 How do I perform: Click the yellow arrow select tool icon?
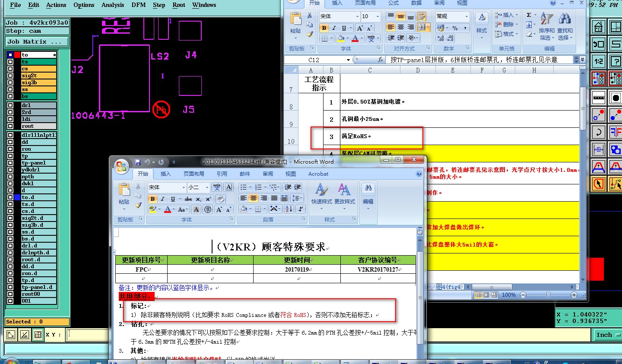599,184
